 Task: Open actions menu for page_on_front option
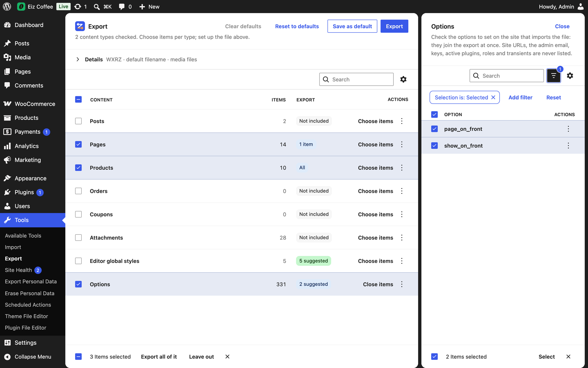pos(568,129)
